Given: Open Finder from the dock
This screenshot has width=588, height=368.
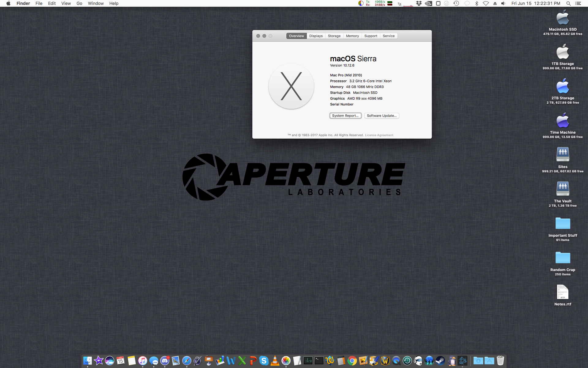Looking at the screenshot, I should [88, 361].
